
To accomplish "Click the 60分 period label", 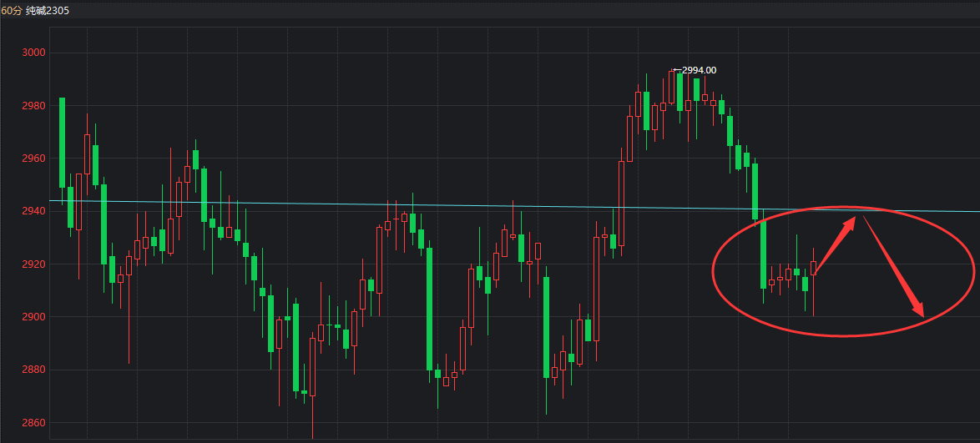I will point(12,11).
